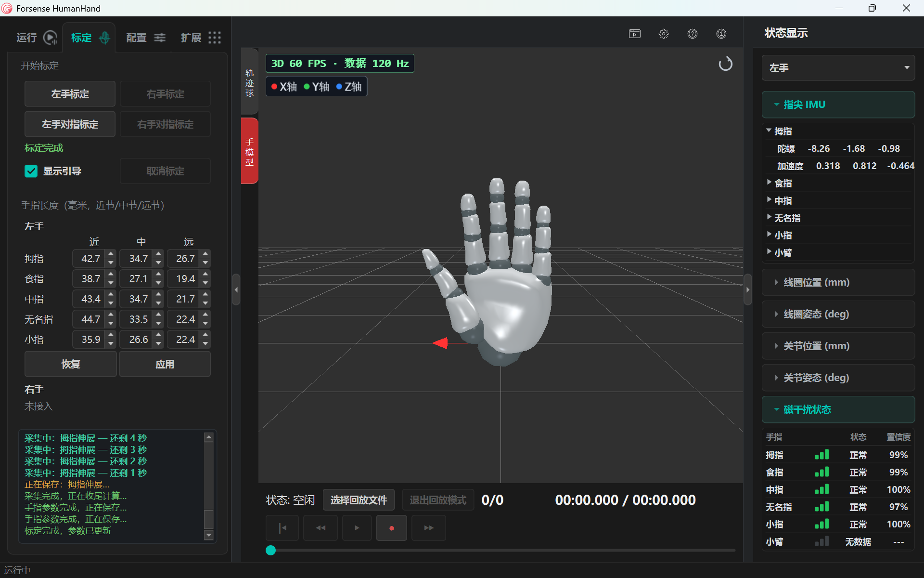Toggle Z轴 axis visibility
This screenshot has height=578, width=924.
point(349,87)
